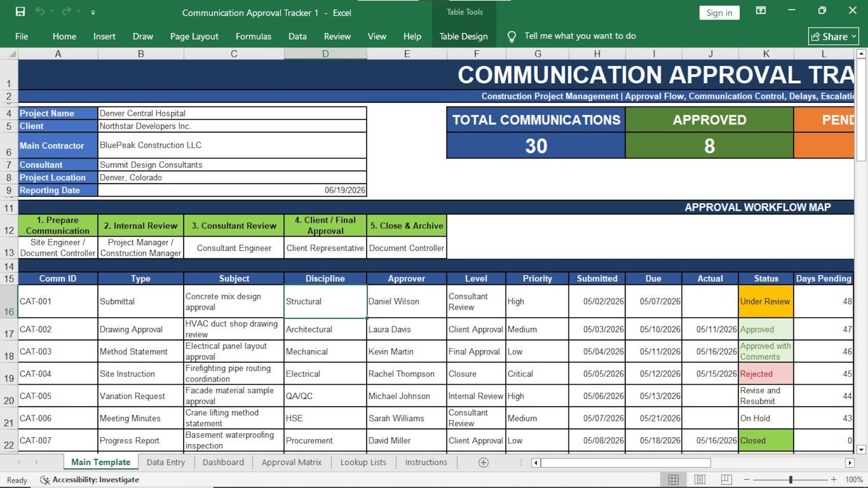Click the horizontal scrollbar track
The width and height of the screenshot is (868, 488).
(778, 463)
